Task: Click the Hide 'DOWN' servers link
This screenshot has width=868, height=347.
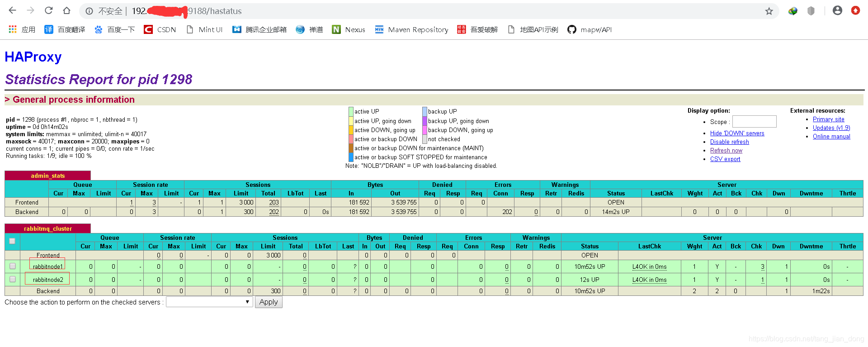Action: [737, 133]
